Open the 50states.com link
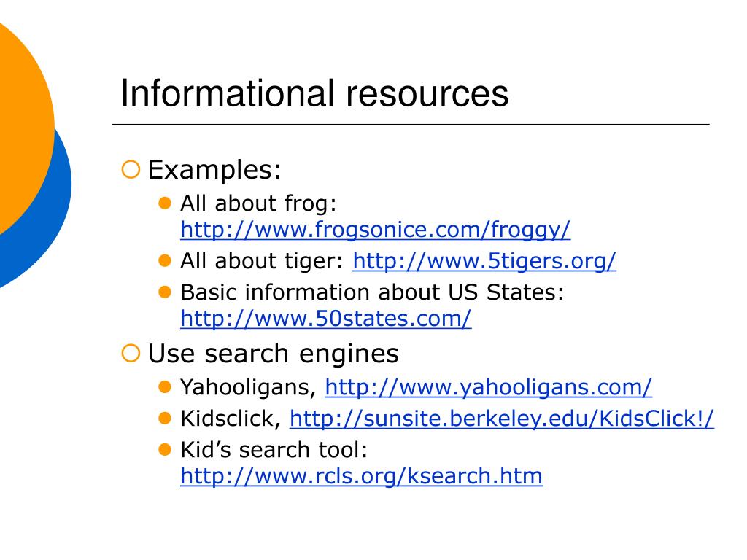The width and height of the screenshot is (747, 560). pos(326,318)
